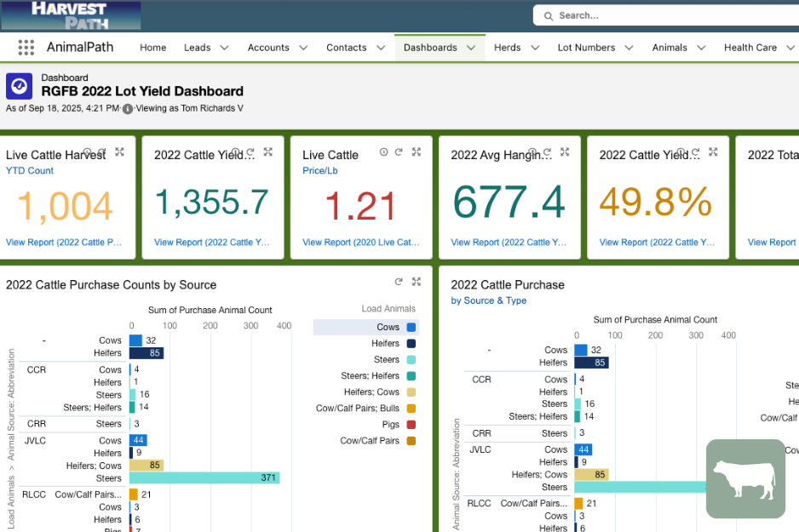
Task: Click JVLC Cows 44 bar in right chart
Action: pos(583,449)
